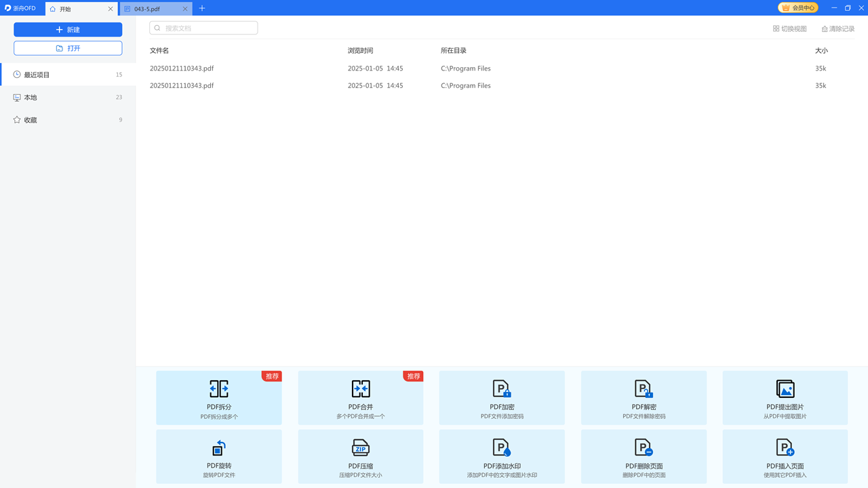Select the PDF旋转 rotate tool

tap(218, 456)
